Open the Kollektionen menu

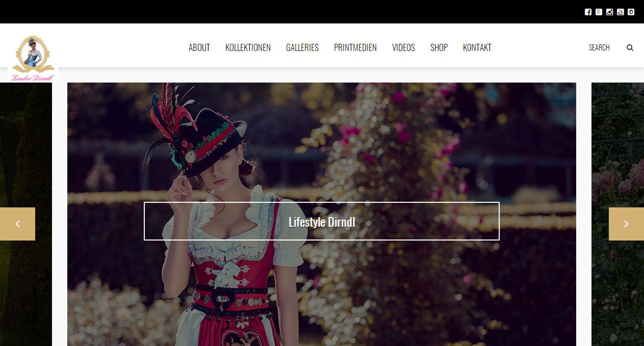click(248, 47)
